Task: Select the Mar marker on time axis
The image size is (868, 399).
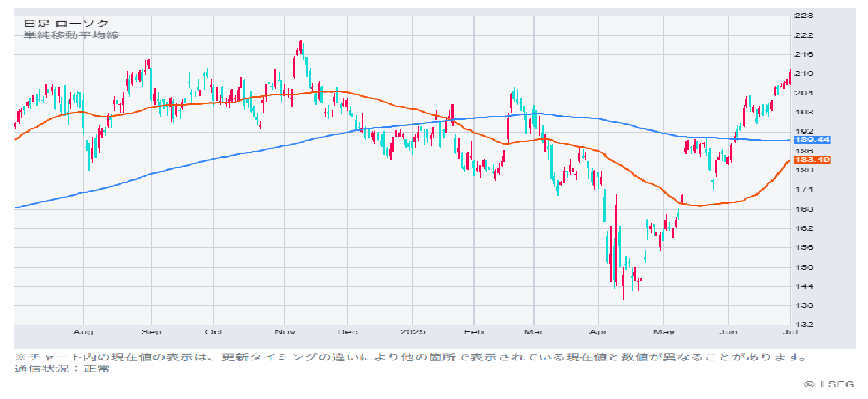Action: 534,332
